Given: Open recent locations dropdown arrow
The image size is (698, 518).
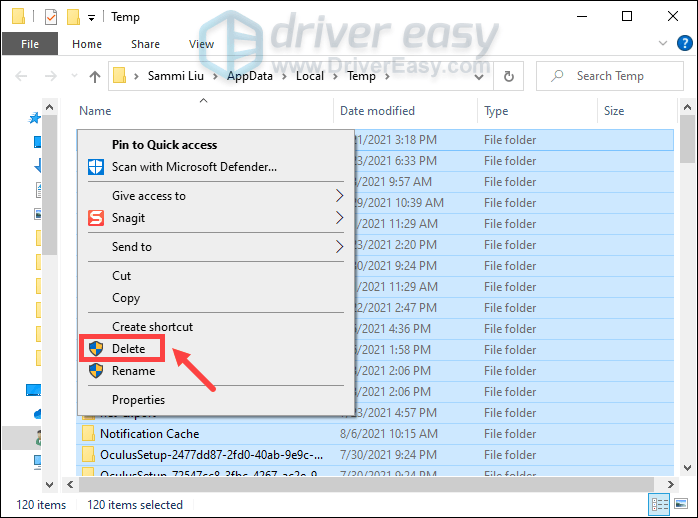Looking at the screenshot, I should [x=74, y=76].
